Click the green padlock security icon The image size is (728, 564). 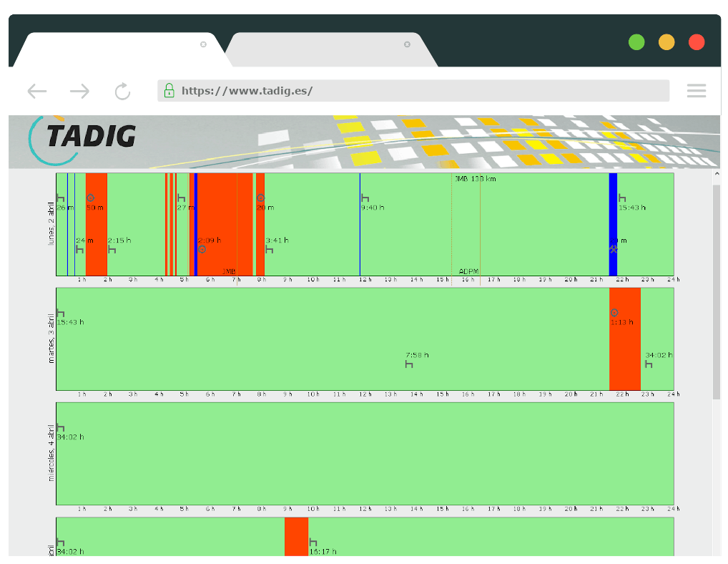point(169,90)
